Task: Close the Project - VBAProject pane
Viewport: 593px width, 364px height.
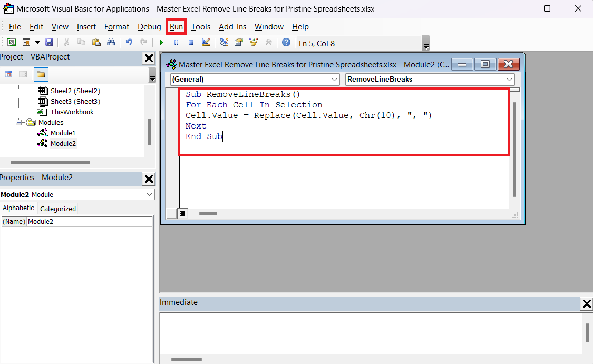Action: tap(149, 58)
